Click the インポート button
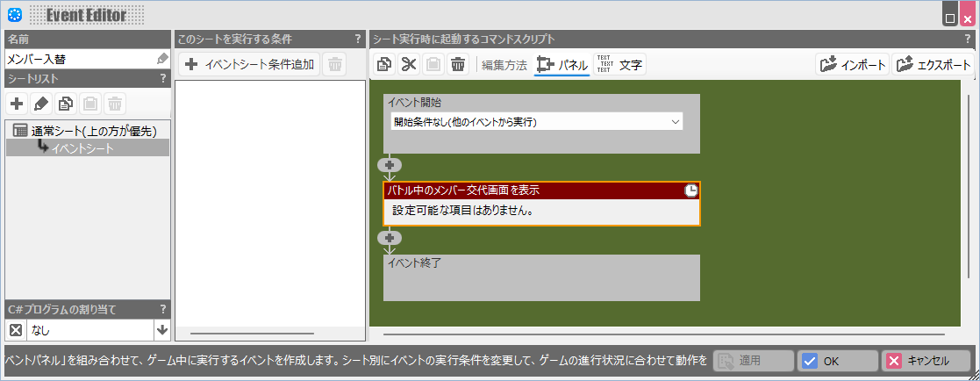The image size is (980, 381). click(852, 64)
